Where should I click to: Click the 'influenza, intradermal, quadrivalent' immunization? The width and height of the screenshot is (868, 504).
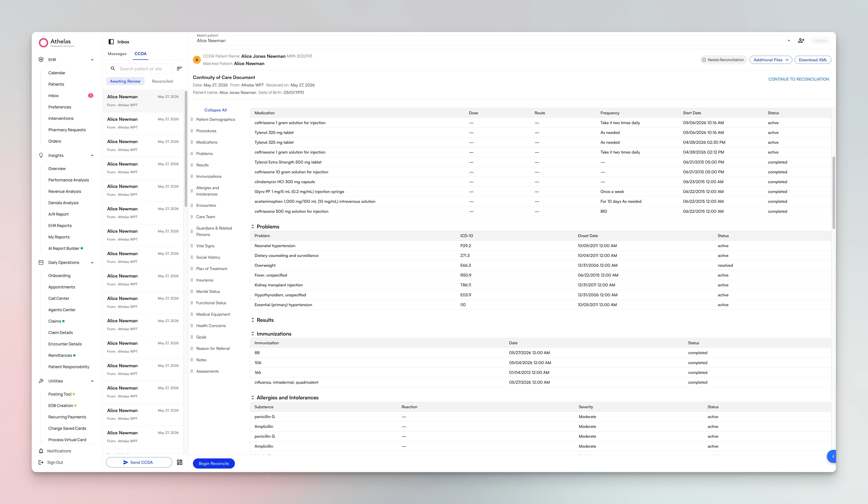286,382
